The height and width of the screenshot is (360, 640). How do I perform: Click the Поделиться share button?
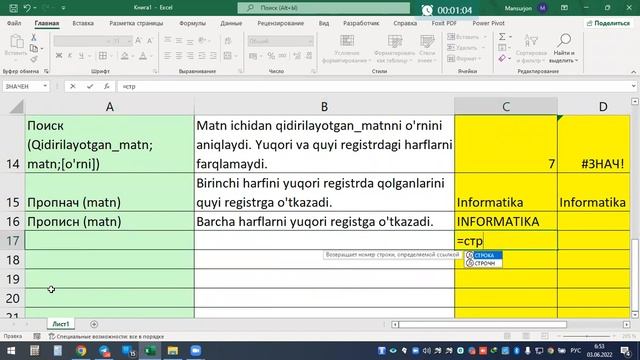click(x=608, y=23)
